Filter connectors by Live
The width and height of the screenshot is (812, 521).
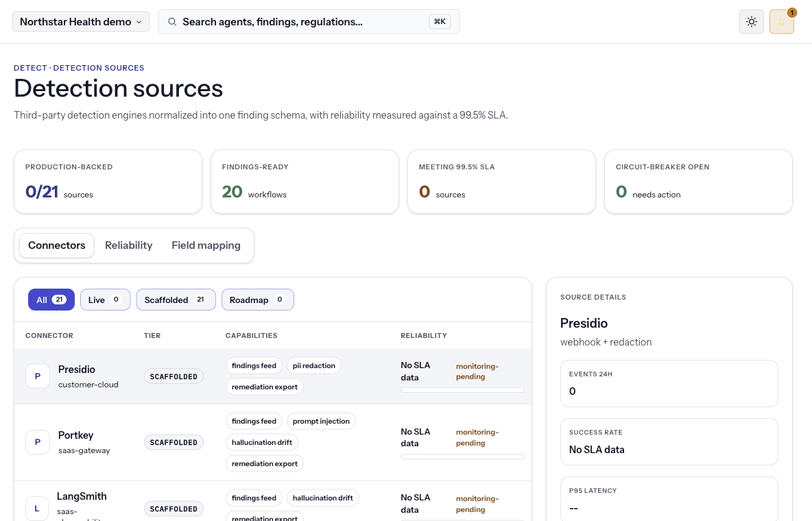[x=105, y=300]
